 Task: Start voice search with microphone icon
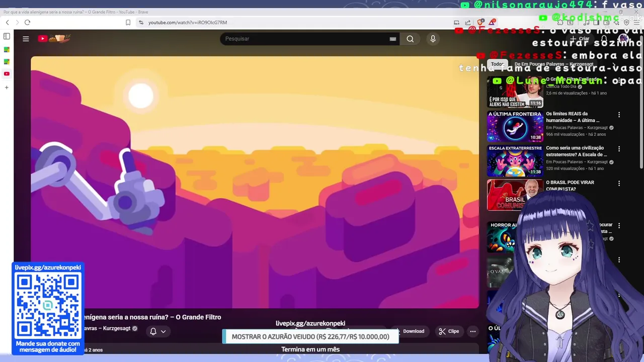433,39
